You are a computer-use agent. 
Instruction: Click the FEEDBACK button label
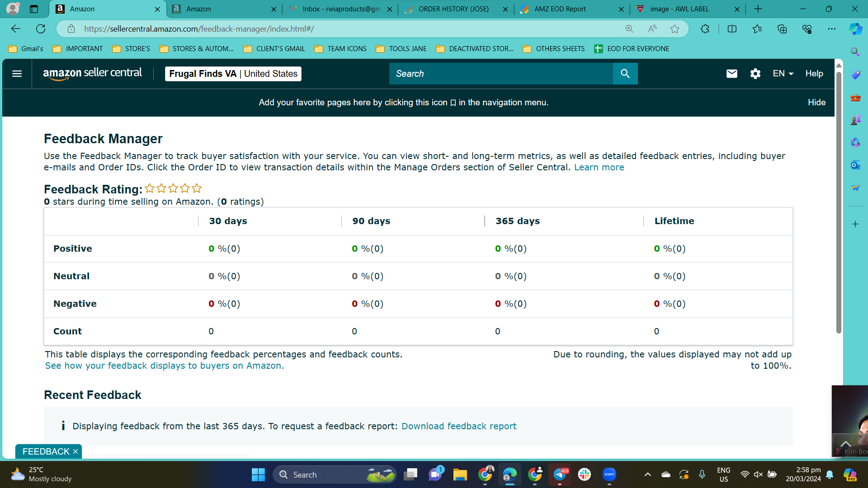click(46, 451)
